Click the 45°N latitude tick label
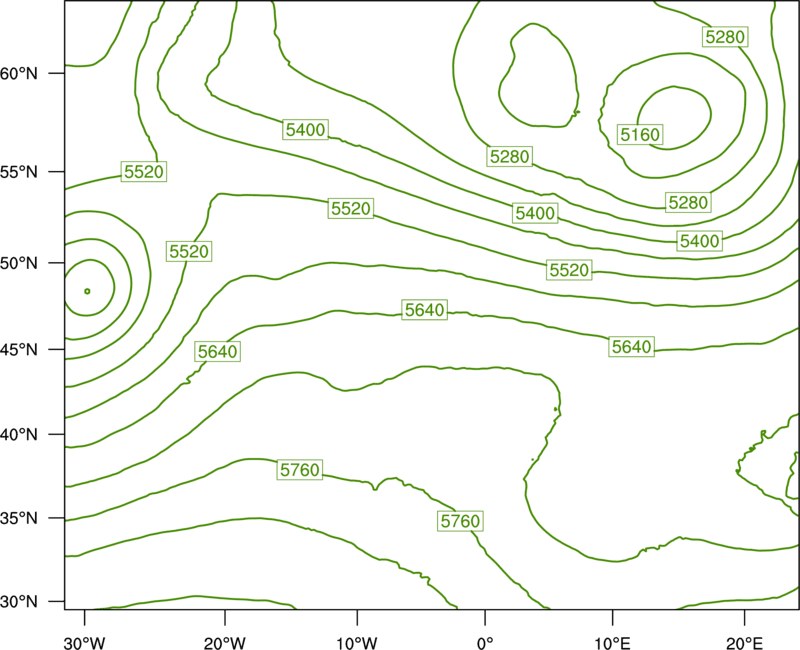Image resolution: width=800 pixels, height=650 pixels. click(x=19, y=349)
